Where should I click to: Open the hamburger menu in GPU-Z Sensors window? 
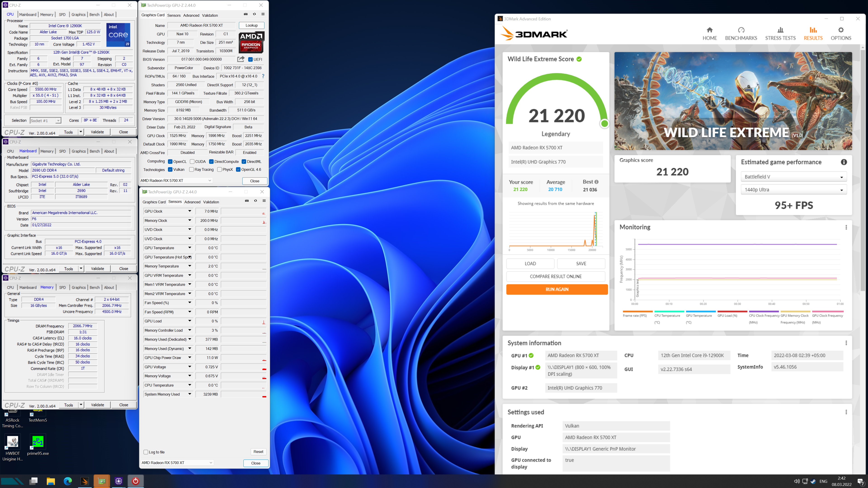click(264, 201)
